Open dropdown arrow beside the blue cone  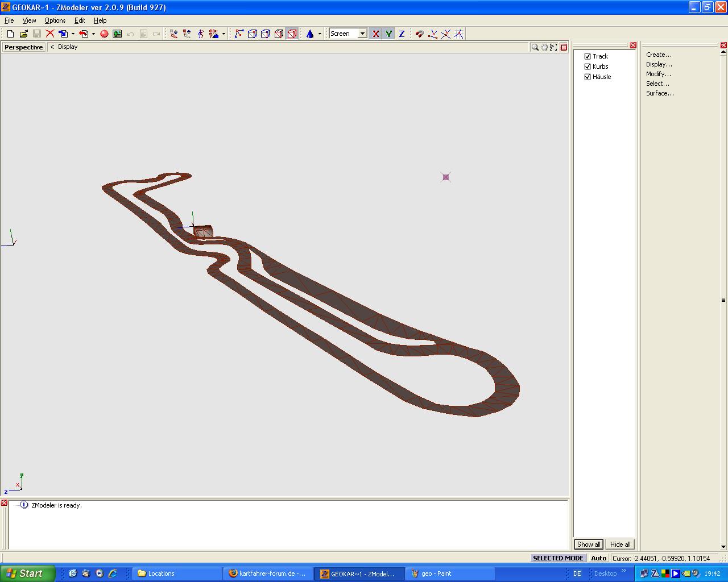click(320, 34)
